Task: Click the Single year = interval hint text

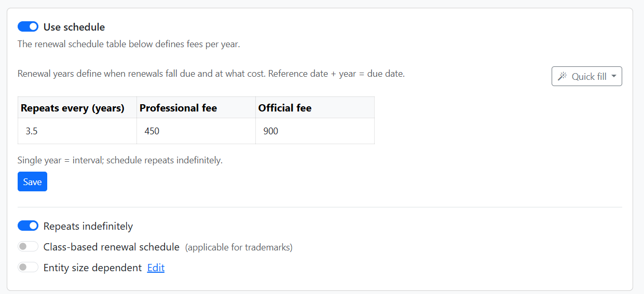Action: [x=120, y=160]
